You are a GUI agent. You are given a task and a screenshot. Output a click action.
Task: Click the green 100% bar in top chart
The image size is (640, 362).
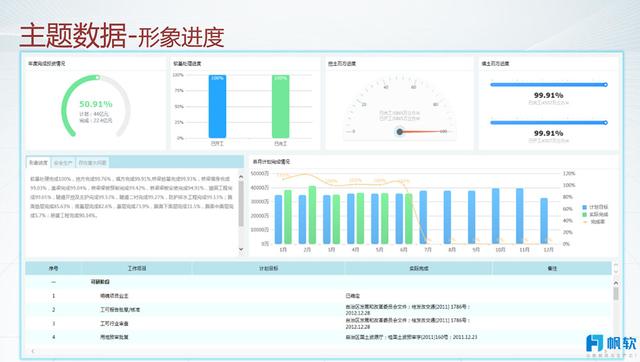pos(280,107)
